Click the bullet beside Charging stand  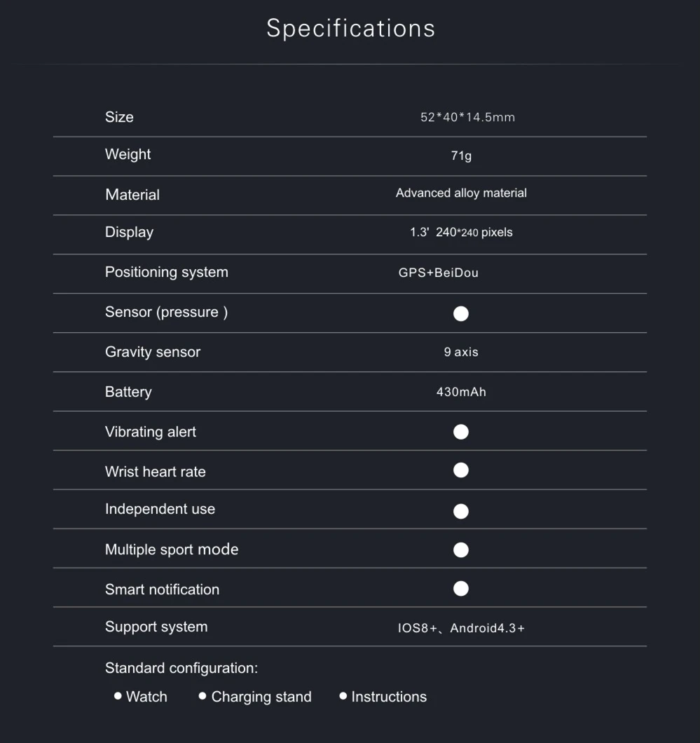tap(203, 696)
